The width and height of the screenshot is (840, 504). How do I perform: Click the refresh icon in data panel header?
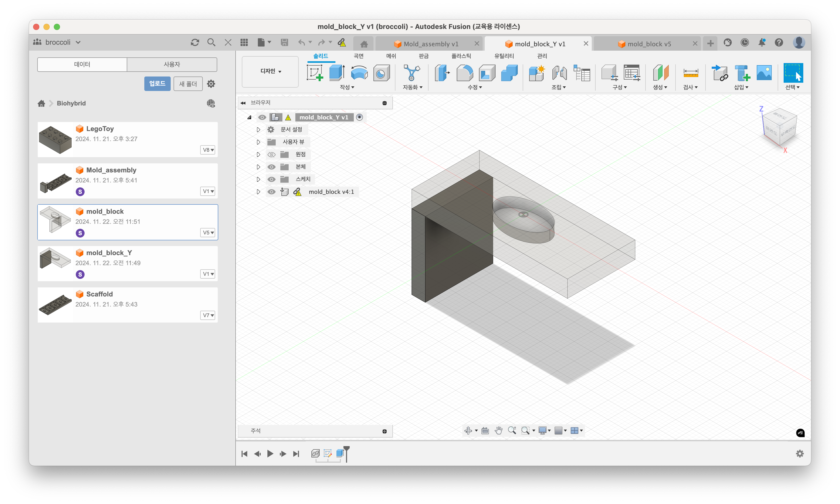coord(195,42)
